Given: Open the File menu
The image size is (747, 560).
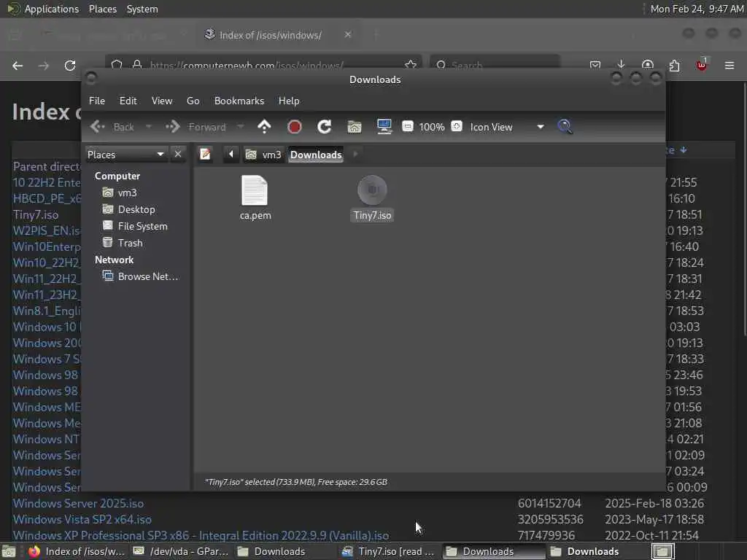Looking at the screenshot, I should 97,101.
